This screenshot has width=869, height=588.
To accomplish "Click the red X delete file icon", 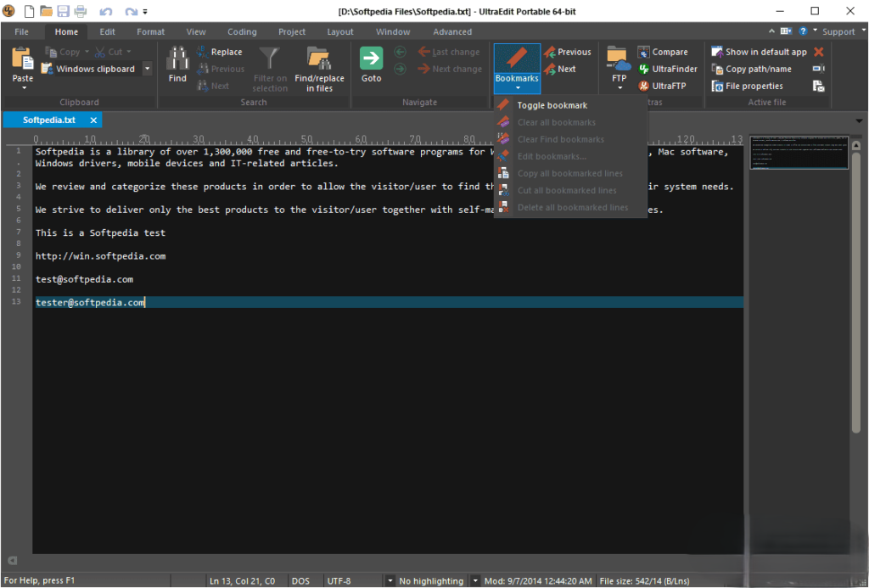I will pyautogui.click(x=819, y=52).
